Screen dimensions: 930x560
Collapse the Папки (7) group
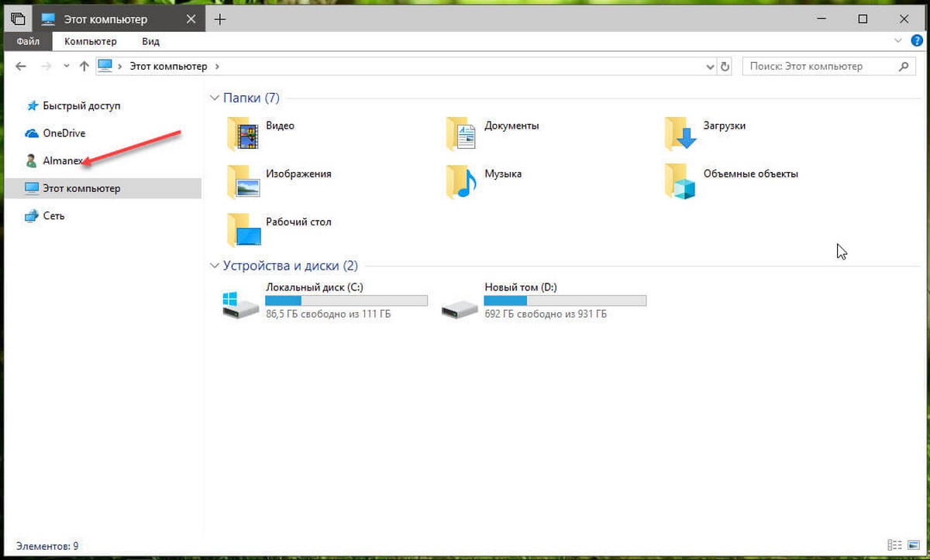pyautogui.click(x=215, y=98)
